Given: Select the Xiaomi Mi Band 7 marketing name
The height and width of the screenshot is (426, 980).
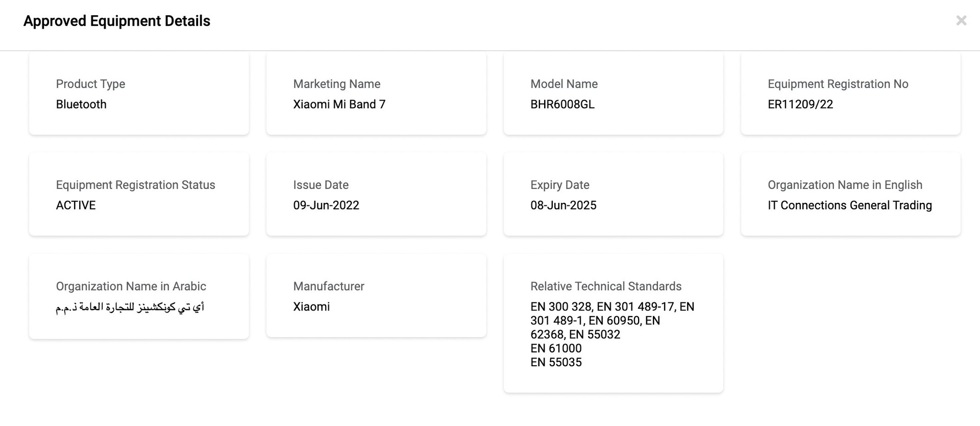Looking at the screenshot, I should 339,104.
